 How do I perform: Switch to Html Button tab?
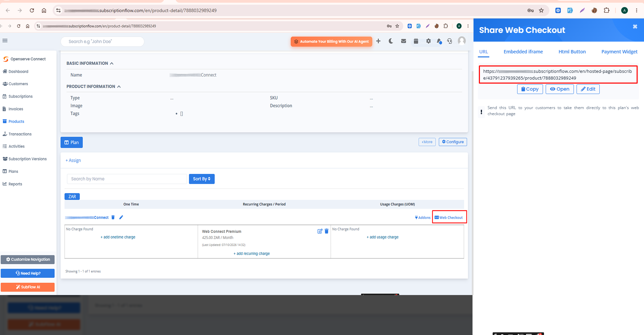coord(572,52)
